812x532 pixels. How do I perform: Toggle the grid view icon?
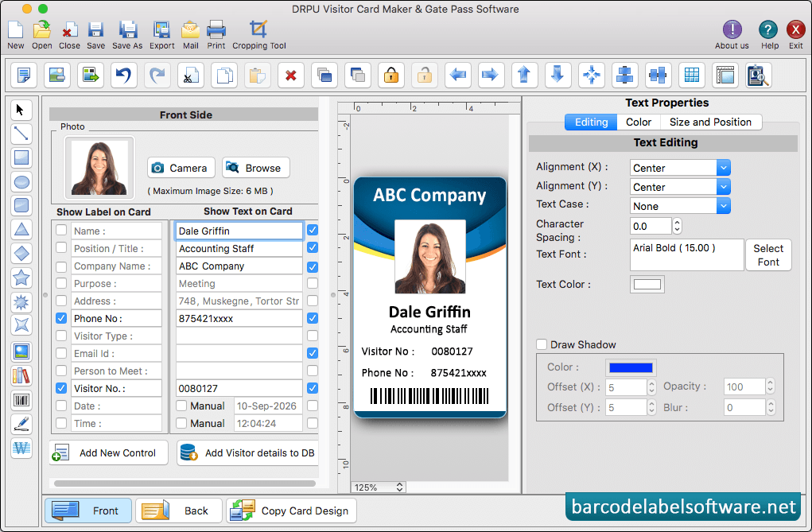pyautogui.click(x=692, y=76)
